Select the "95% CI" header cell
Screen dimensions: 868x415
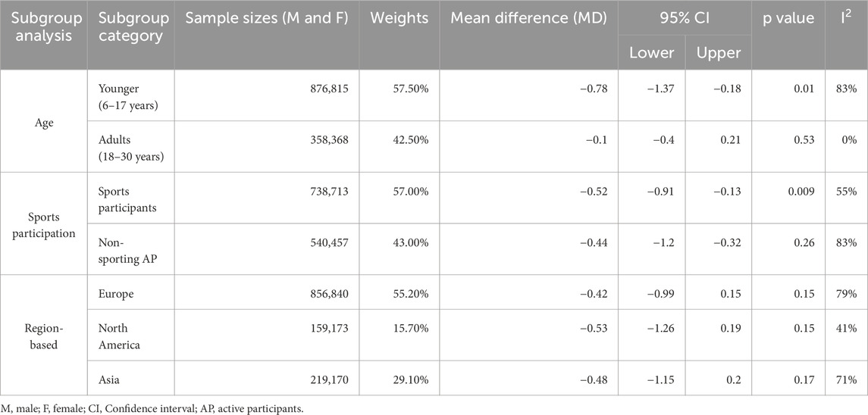(x=684, y=18)
